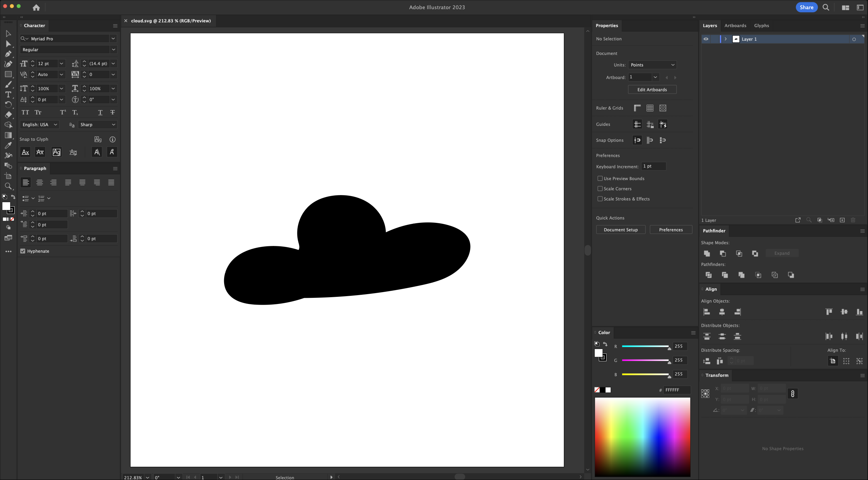Select the Pen tool in toolbar
This screenshot has width=868, height=480.
(8, 54)
